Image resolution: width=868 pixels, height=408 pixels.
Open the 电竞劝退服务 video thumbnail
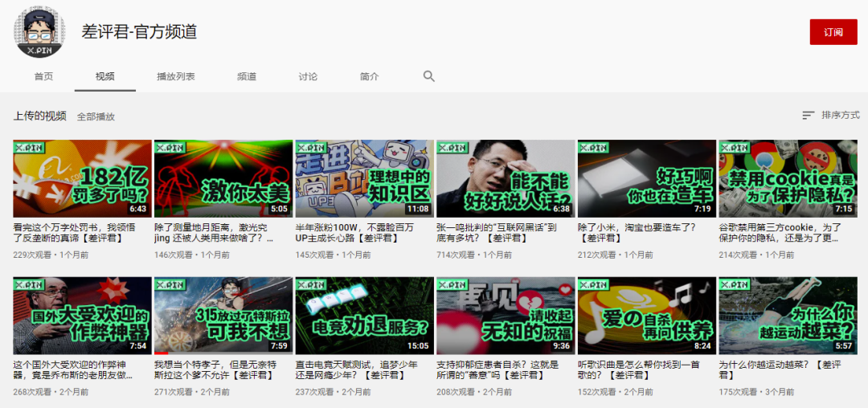point(364,316)
